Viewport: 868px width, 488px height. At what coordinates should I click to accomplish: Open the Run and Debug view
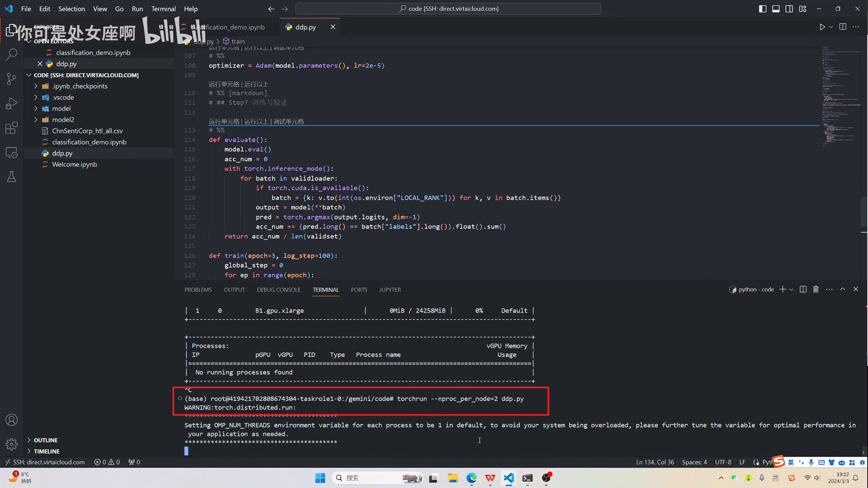(x=12, y=103)
